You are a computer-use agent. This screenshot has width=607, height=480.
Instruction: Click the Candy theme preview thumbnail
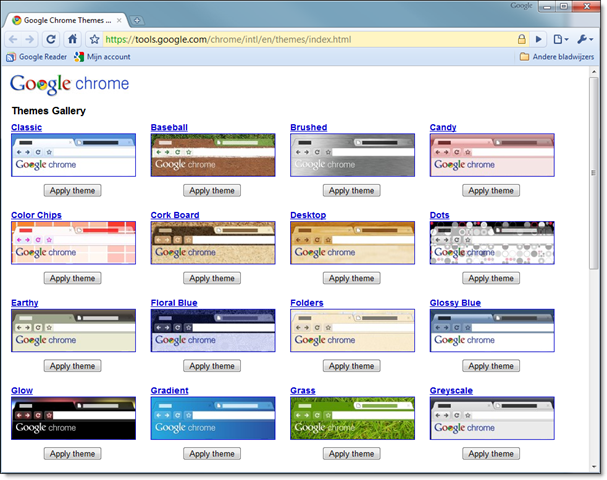coord(492,155)
